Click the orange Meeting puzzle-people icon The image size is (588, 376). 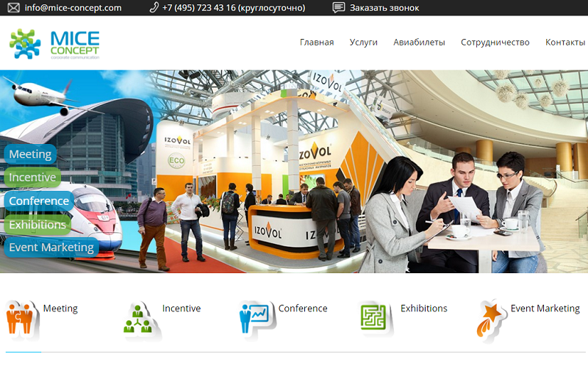22,321
